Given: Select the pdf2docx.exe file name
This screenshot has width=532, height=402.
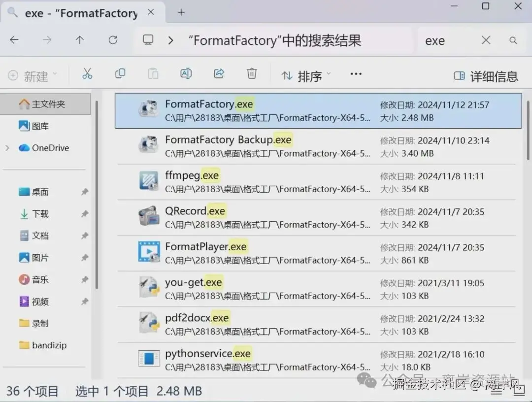Looking at the screenshot, I should pos(197,318).
